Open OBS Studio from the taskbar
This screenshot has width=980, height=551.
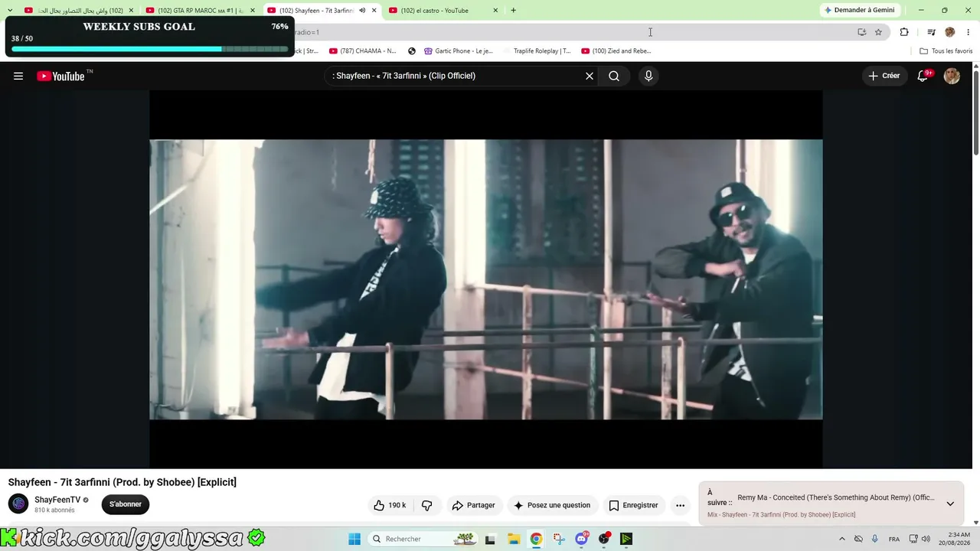[604, 539]
